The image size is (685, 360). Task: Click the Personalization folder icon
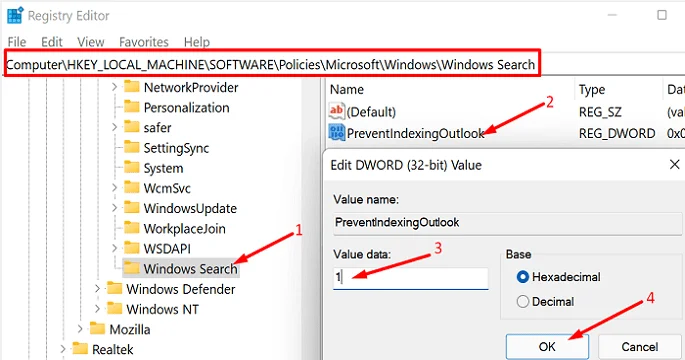131,106
